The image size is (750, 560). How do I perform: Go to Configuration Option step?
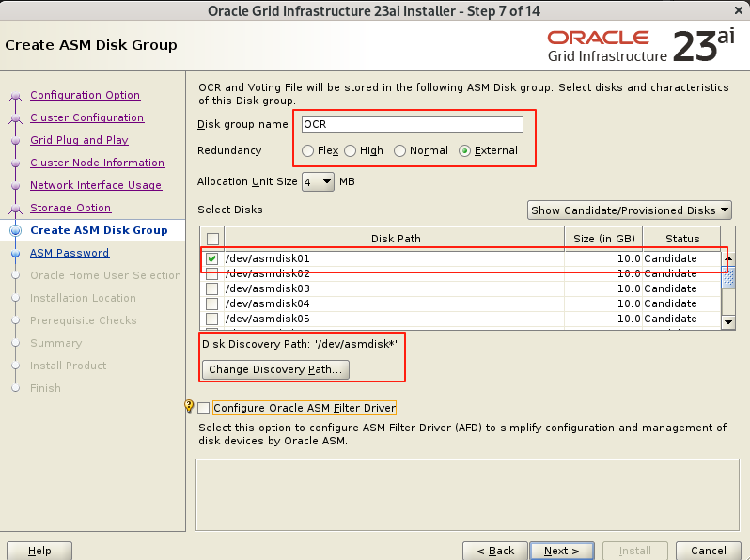click(86, 95)
